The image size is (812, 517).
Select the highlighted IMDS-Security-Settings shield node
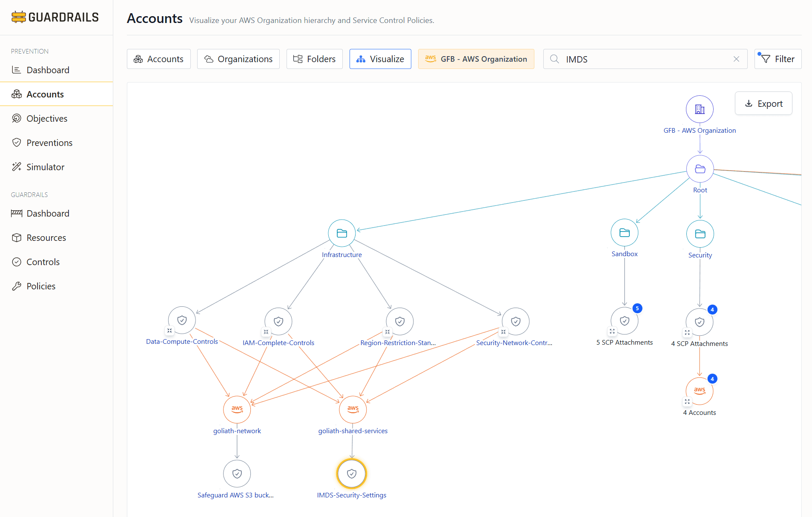[351, 473]
